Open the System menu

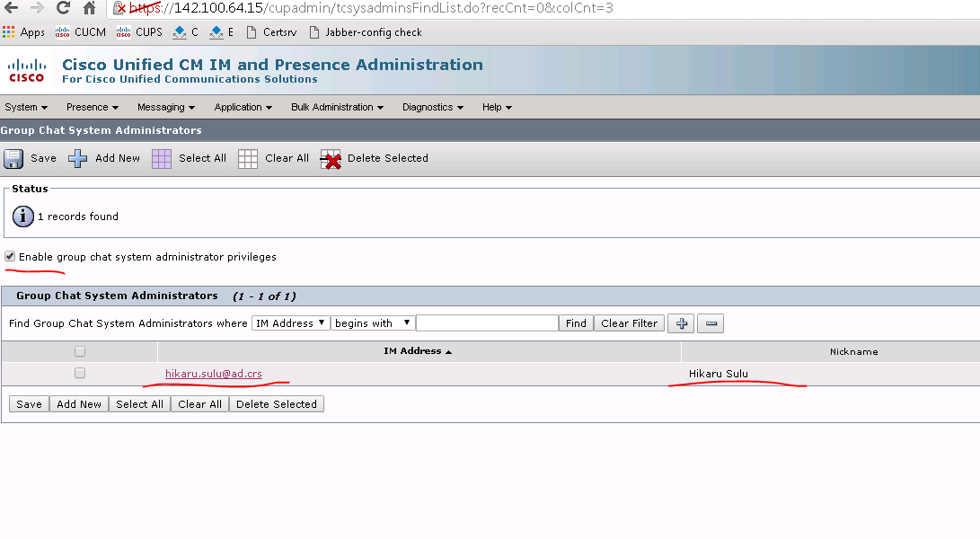26,107
